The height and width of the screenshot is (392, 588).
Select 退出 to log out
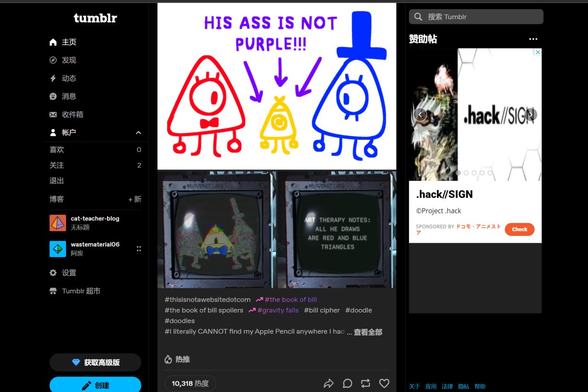point(57,181)
